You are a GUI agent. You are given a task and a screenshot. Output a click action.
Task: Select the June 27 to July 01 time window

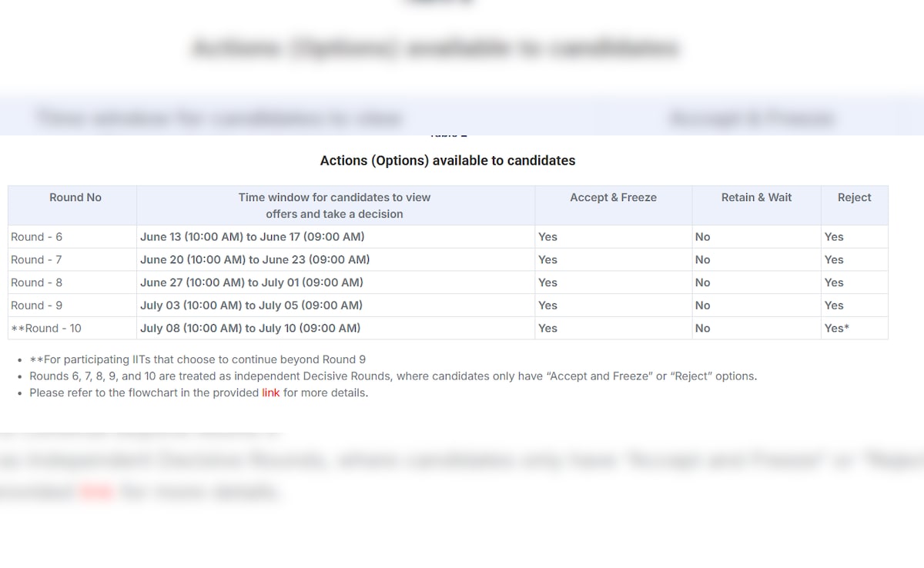pos(251,282)
